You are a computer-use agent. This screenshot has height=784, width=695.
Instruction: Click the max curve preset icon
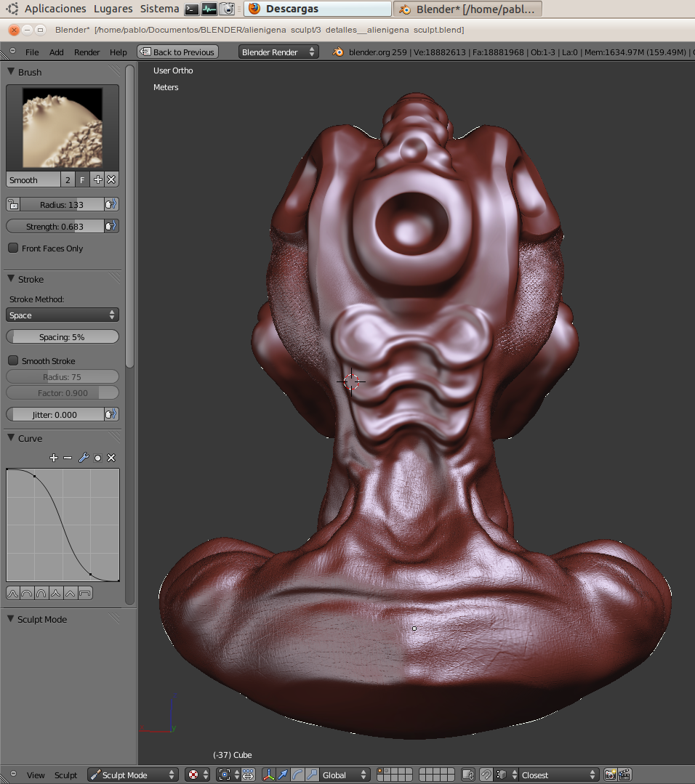(85, 594)
